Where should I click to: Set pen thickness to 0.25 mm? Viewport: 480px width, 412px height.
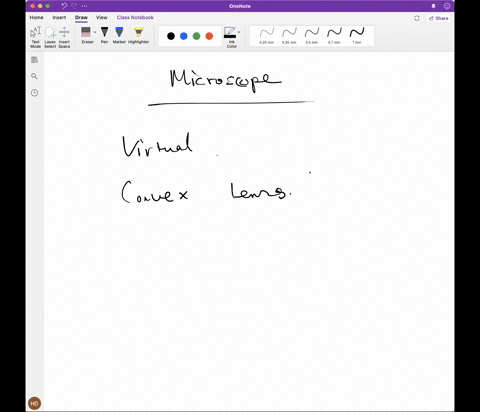(267, 36)
